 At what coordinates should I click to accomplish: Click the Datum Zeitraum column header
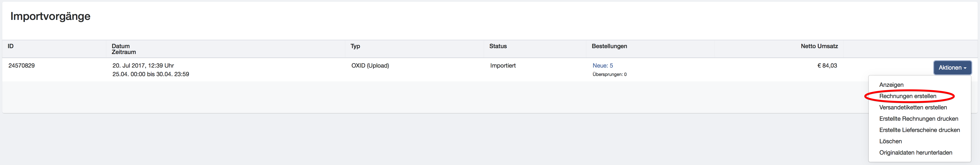coord(124,49)
